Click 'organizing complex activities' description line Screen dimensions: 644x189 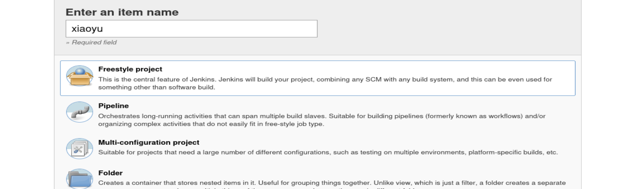pos(211,124)
